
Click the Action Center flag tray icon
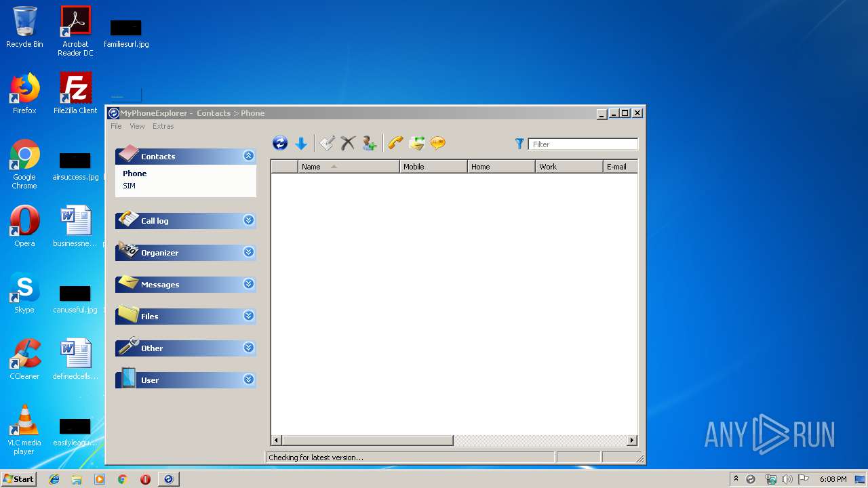804,479
